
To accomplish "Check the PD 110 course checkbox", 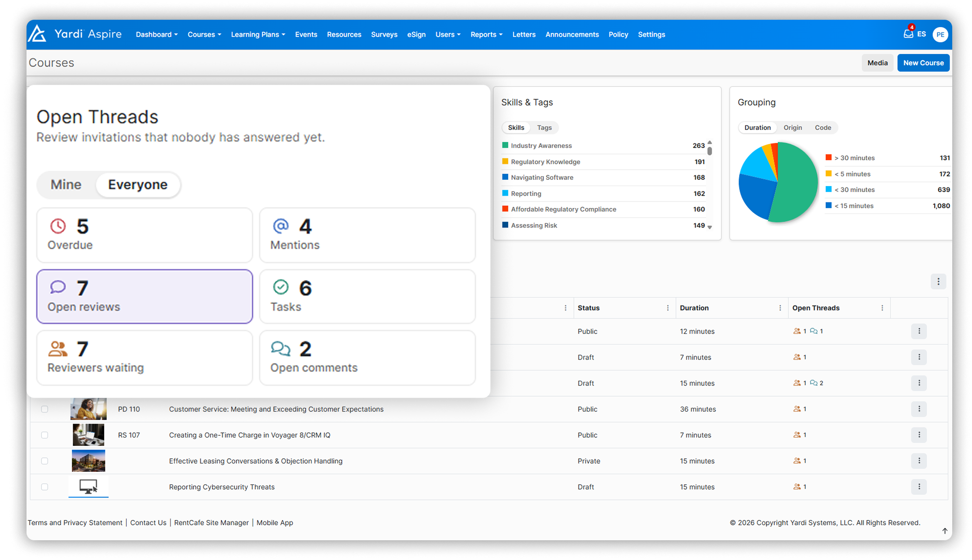I will point(45,409).
